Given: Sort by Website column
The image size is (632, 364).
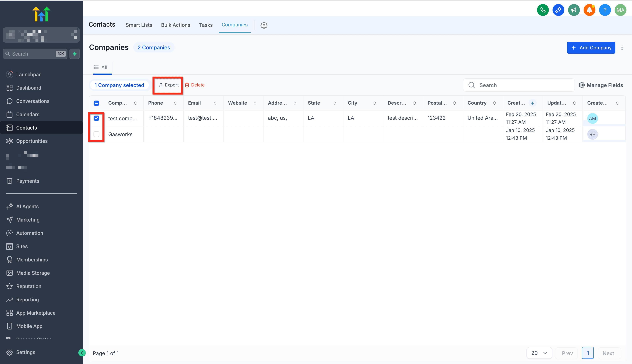Looking at the screenshot, I should click(255, 103).
